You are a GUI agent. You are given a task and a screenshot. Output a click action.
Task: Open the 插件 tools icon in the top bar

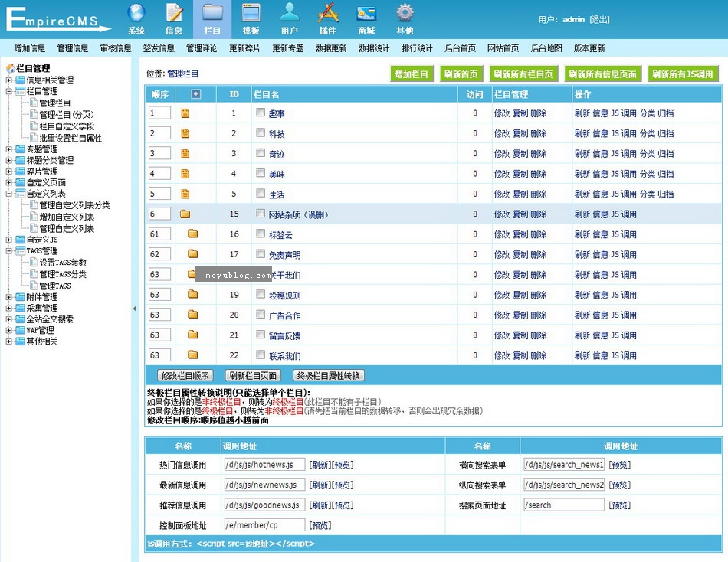328,13
